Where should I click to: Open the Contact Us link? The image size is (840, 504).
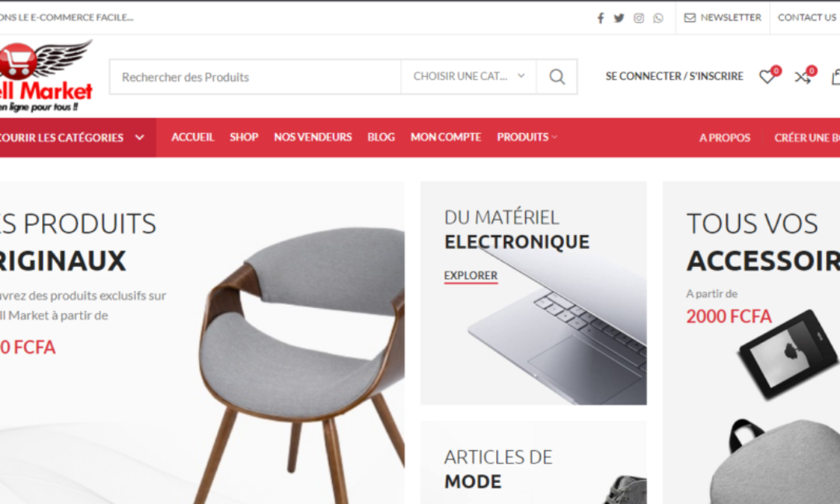tap(807, 18)
